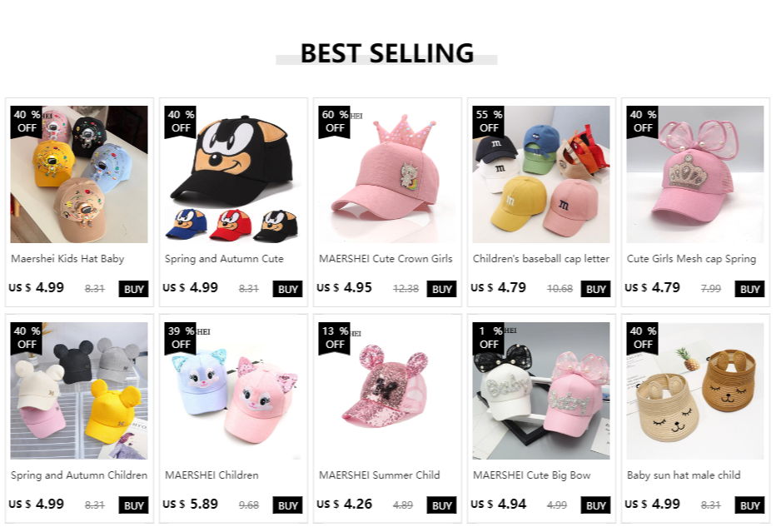View the letter M baseball caps image
Viewport: 776px width, 532px height.
[541, 175]
